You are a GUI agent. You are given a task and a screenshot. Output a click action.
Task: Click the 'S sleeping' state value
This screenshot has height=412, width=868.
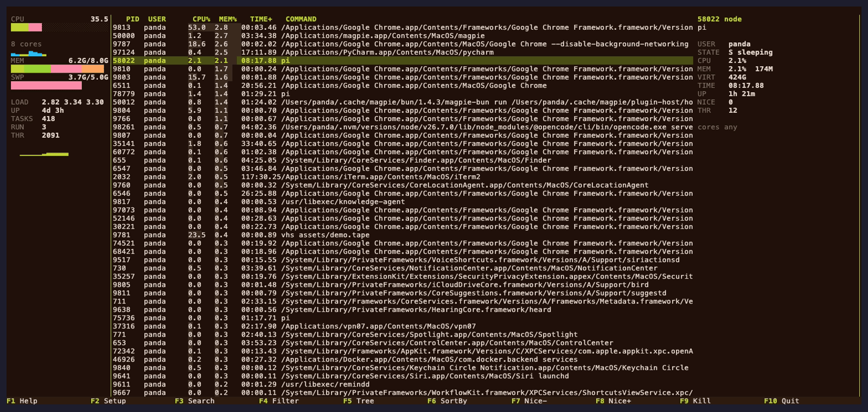point(750,53)
